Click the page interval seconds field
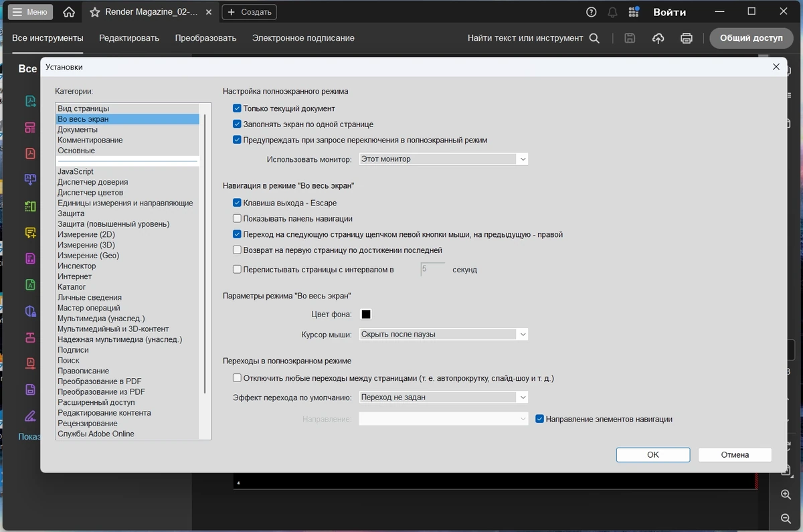 [x=432, y=270]
